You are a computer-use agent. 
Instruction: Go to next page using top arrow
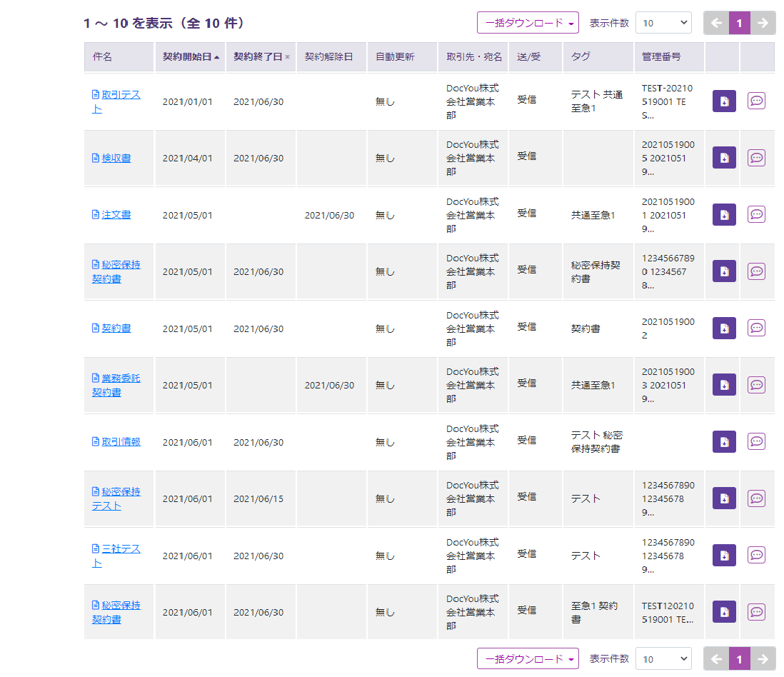click(763, 23)
